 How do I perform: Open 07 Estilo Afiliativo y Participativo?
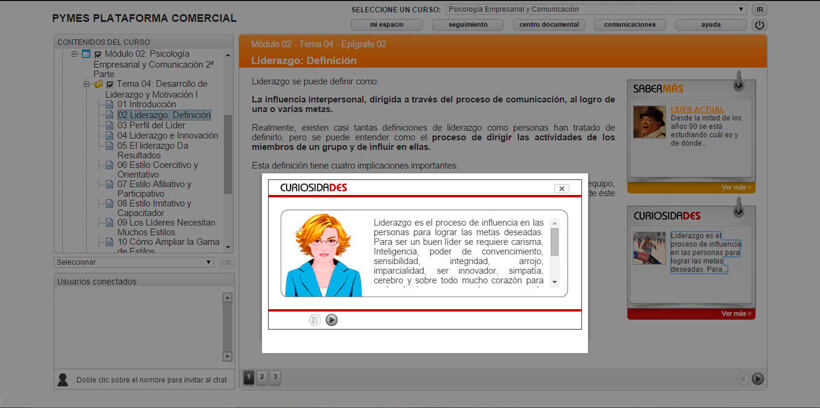coord(154,189)
